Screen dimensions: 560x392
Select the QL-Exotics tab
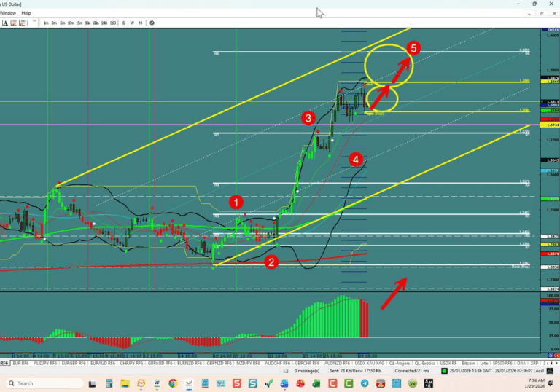[424, 363]
